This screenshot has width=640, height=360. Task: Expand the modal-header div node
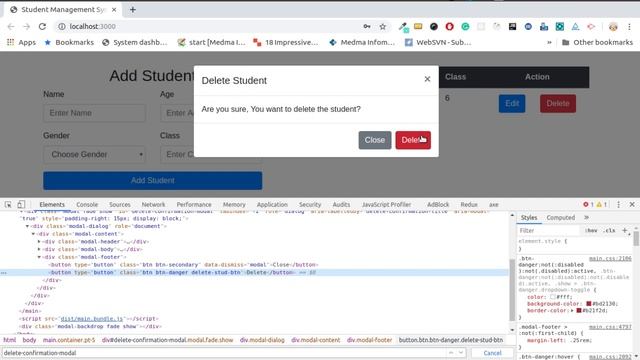point(39,242)
